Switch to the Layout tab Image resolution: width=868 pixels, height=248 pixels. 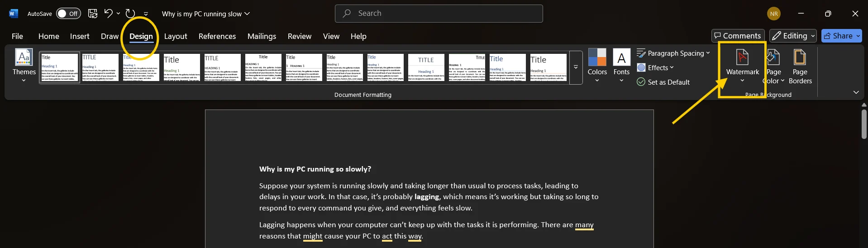point(176,36)
